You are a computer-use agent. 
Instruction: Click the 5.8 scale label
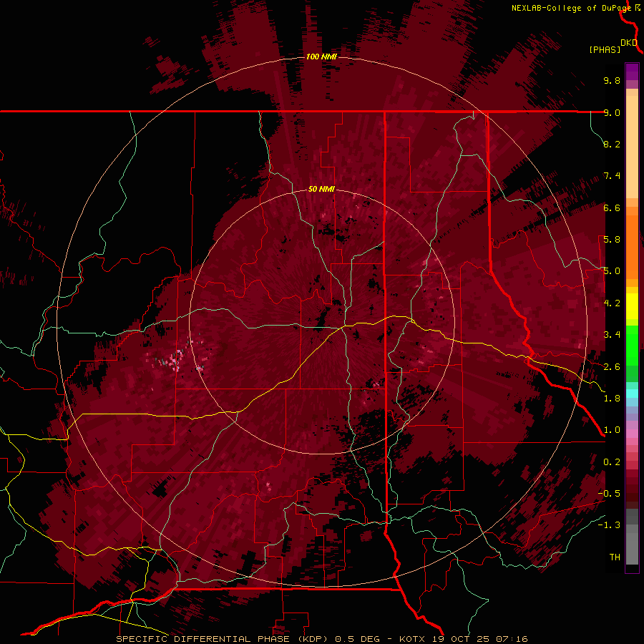[612, 240]
